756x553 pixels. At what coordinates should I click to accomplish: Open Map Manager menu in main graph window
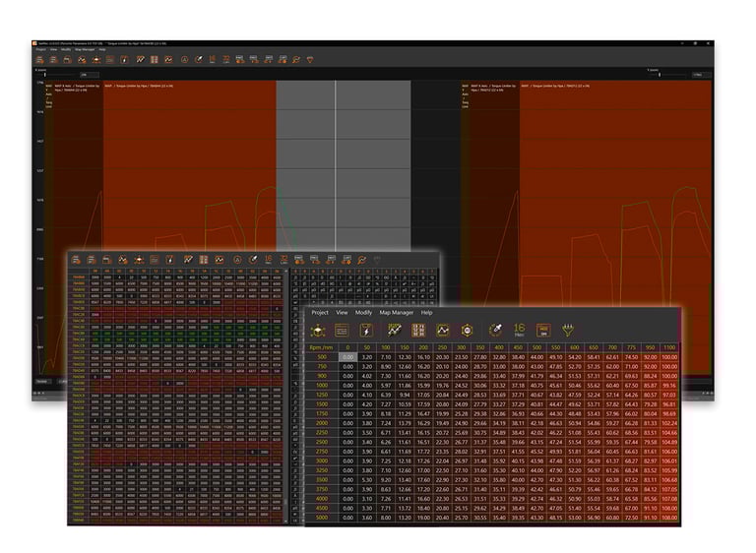(x=85, y=49)
